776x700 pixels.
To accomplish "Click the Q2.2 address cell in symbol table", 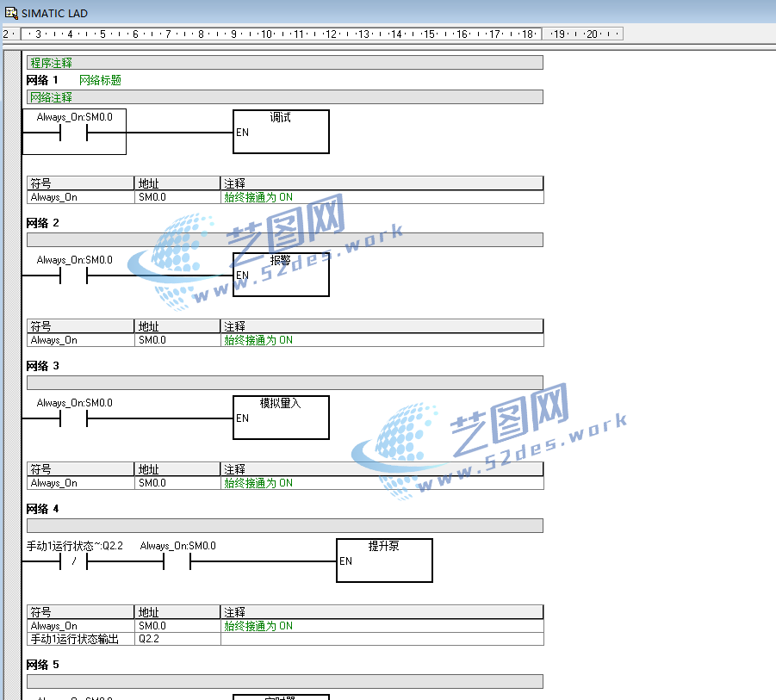I will coord(177,639).
